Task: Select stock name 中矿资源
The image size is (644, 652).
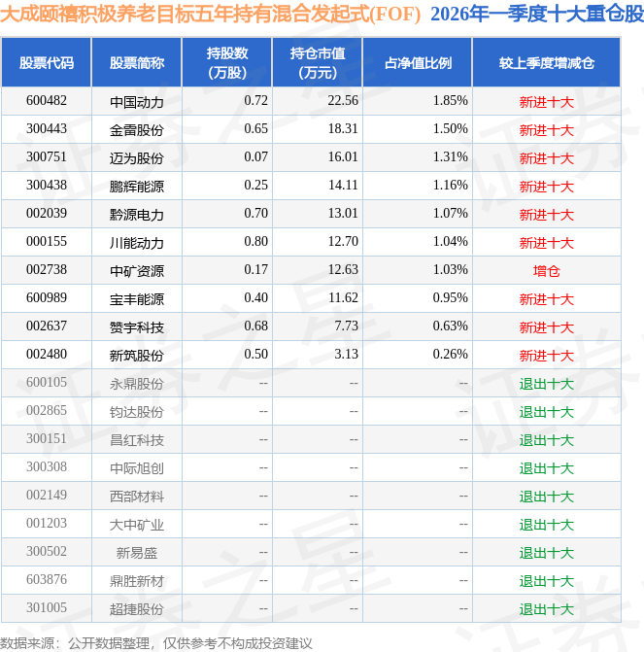Action: (136, 271)
